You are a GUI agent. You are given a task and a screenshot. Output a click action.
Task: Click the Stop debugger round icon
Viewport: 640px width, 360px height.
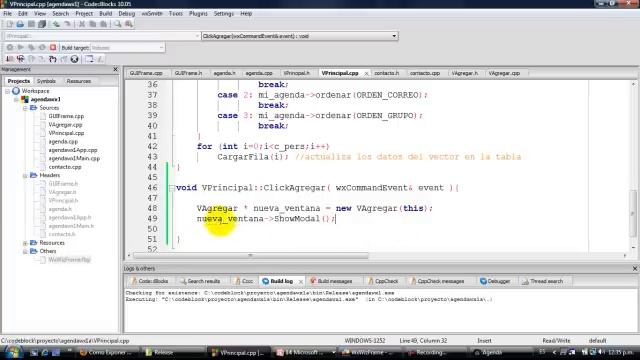74,59
